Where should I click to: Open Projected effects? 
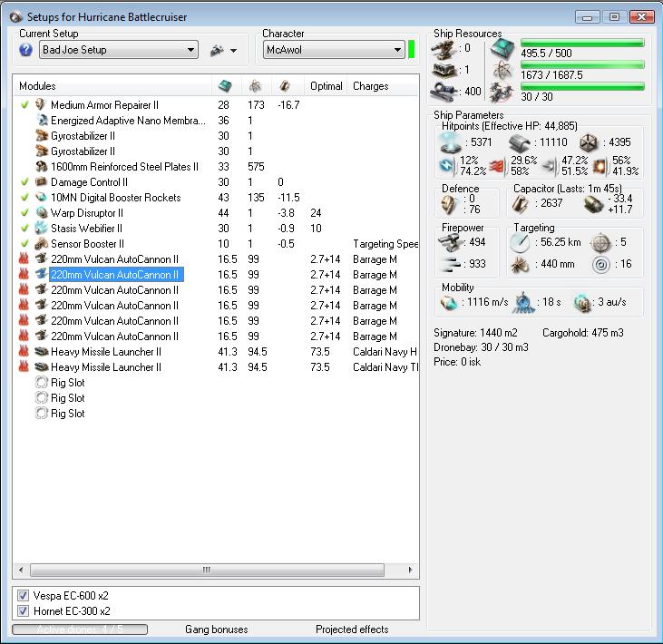352,629
